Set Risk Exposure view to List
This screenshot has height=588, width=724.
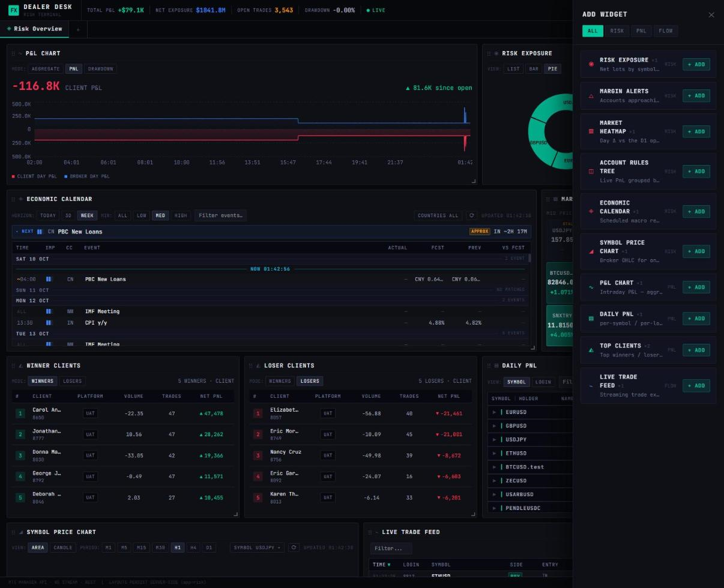[513, 69]
